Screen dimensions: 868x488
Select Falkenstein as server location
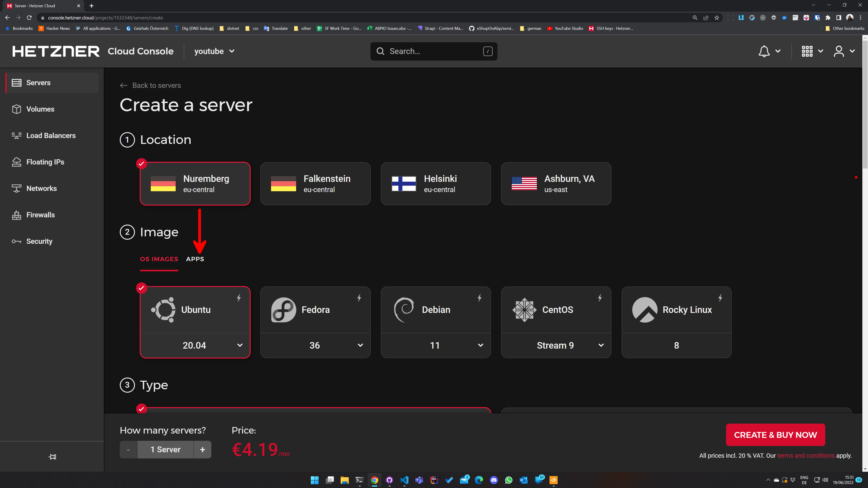[315, 183]
